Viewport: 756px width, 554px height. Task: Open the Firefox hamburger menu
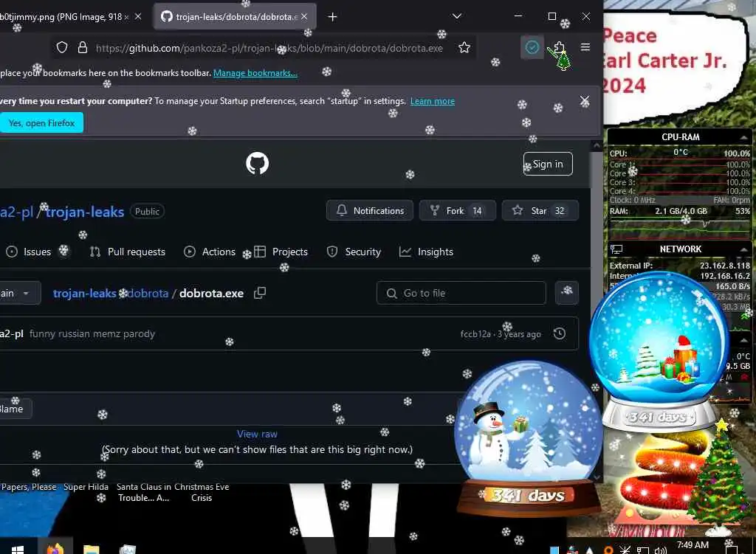coord(585,47)
